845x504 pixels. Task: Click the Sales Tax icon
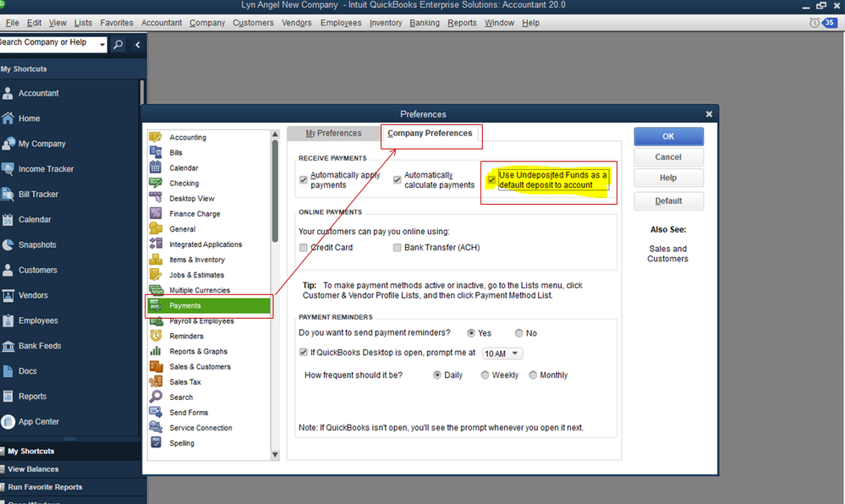tap(156, 381)
